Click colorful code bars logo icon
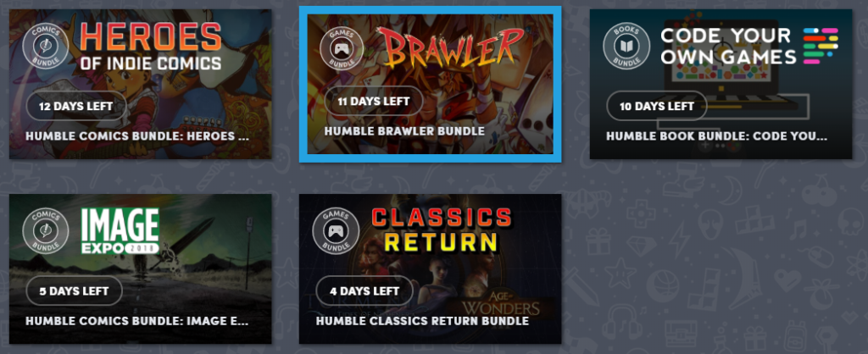The image size is (868, 354). tap(821, 46)
